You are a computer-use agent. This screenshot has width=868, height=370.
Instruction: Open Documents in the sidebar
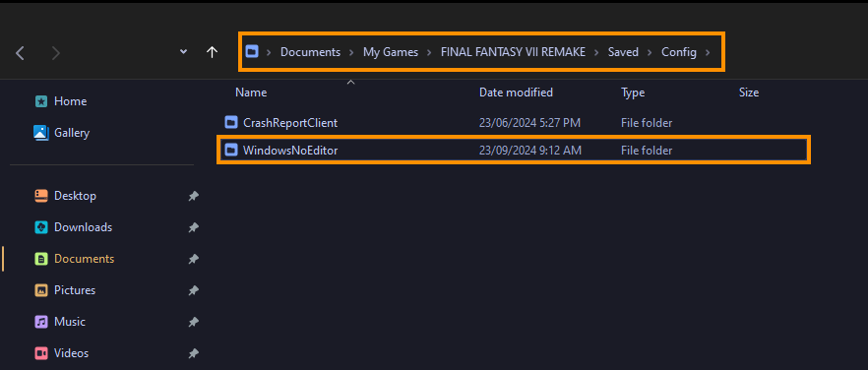85,259
